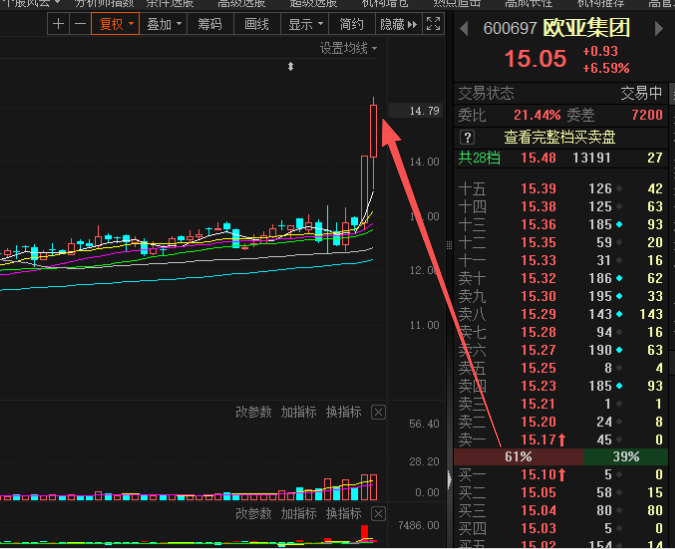Screen dimensions: 675x549
Task: Click 15.48 price in order depth header
Action: pyautogui.click(x=539, y=158)
